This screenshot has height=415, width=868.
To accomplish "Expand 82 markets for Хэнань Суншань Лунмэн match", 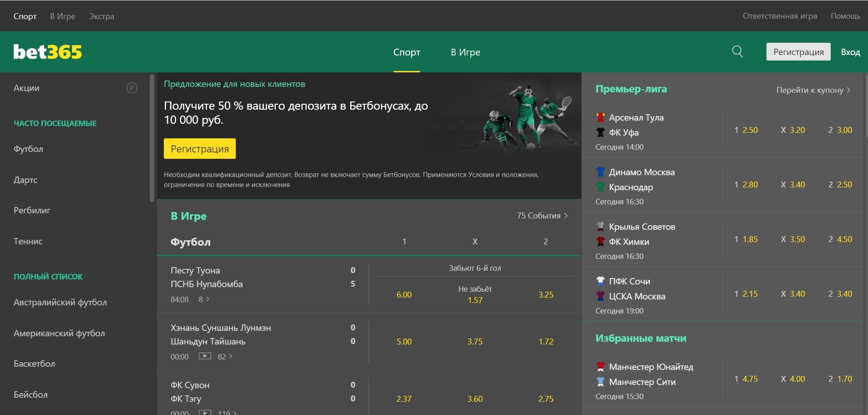I will [x=225, y=356].
